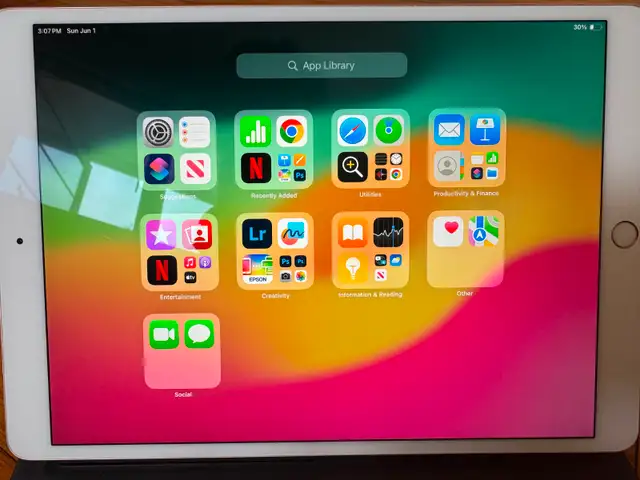Launch the Freeform app
The image size is (640, 480).
[x=293, y=233]
